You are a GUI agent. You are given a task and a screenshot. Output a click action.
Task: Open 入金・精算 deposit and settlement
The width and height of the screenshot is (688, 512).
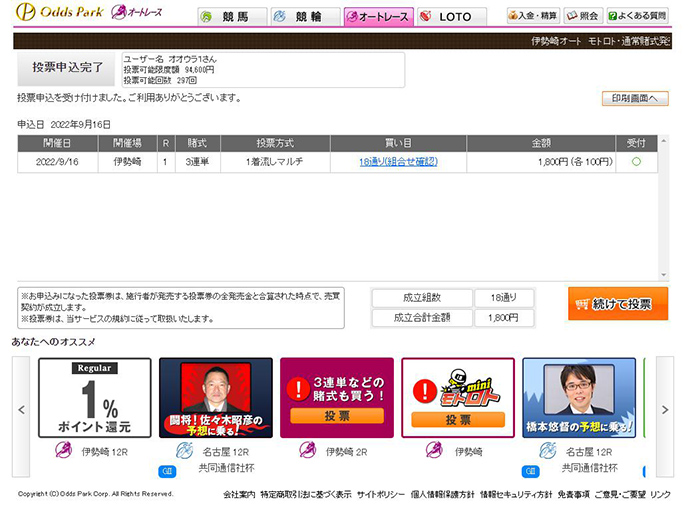pyautogui.click(x=533, y=16)
